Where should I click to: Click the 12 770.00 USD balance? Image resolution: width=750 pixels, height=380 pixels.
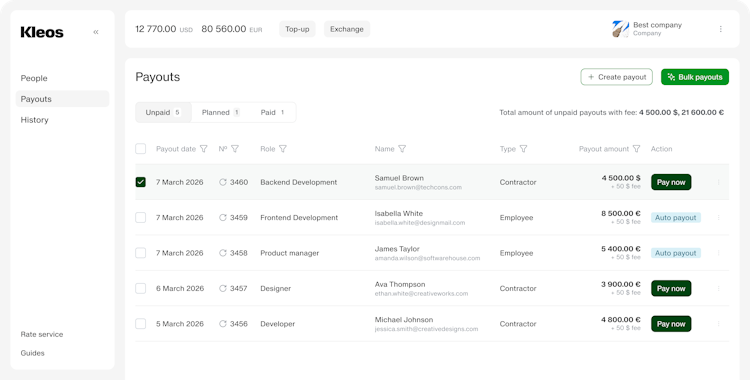click(x=164, y=29)
